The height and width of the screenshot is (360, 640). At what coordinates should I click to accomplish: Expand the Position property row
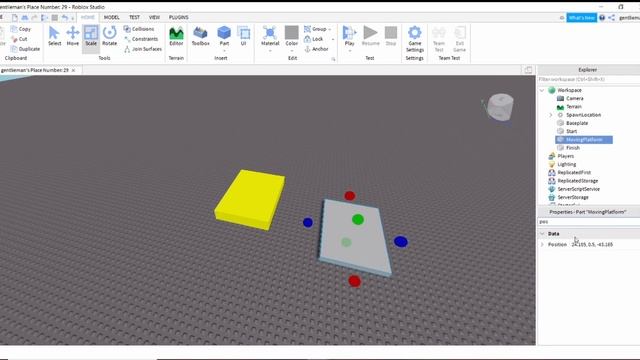click(542, 244)
